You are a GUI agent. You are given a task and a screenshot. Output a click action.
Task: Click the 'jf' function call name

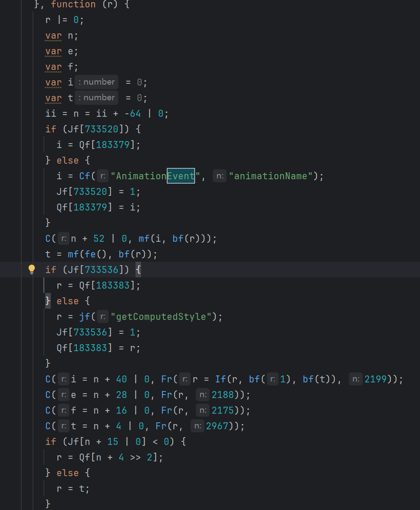coord(84,316)
